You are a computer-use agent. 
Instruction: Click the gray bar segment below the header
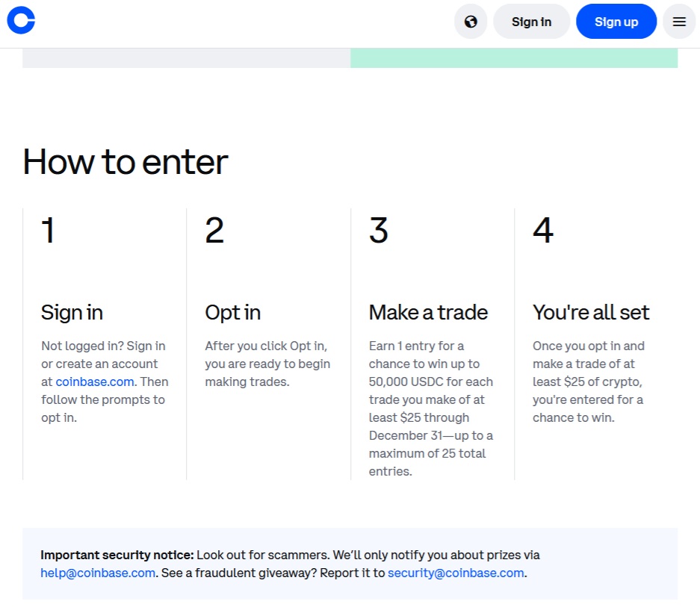(x=186, y=58)
